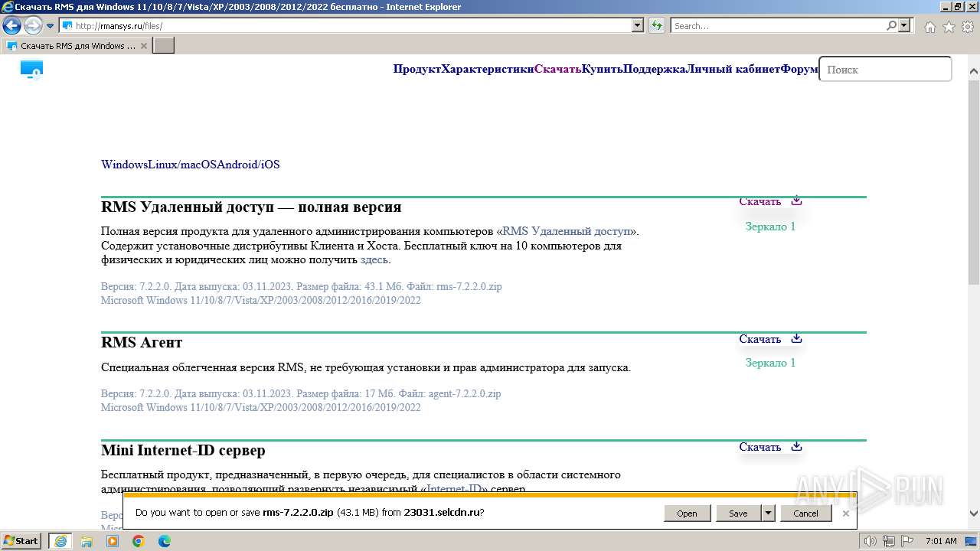Open the Характеристики menu item
The width and height of the screenshot is (980, 551).
point(488,69)
